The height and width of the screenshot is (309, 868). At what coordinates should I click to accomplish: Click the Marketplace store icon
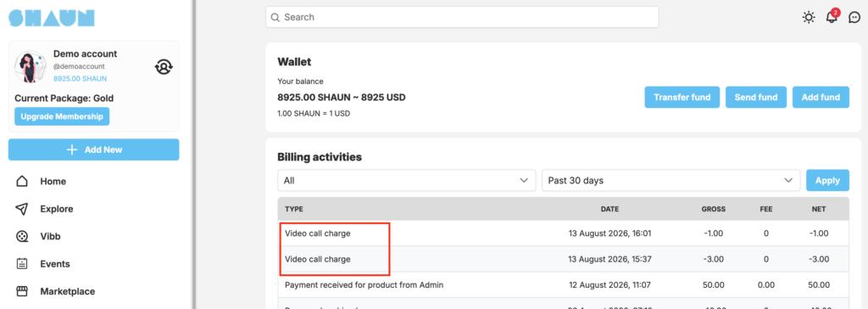click(21, 291)
